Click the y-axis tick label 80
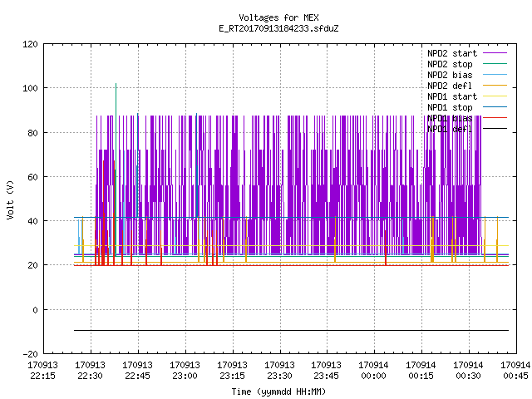 coord(32,133)
